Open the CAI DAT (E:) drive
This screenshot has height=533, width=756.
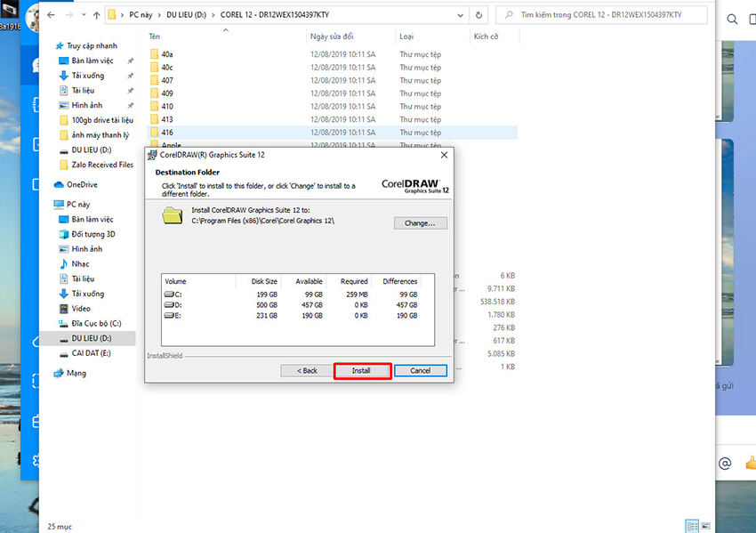[x=91, y=353]
